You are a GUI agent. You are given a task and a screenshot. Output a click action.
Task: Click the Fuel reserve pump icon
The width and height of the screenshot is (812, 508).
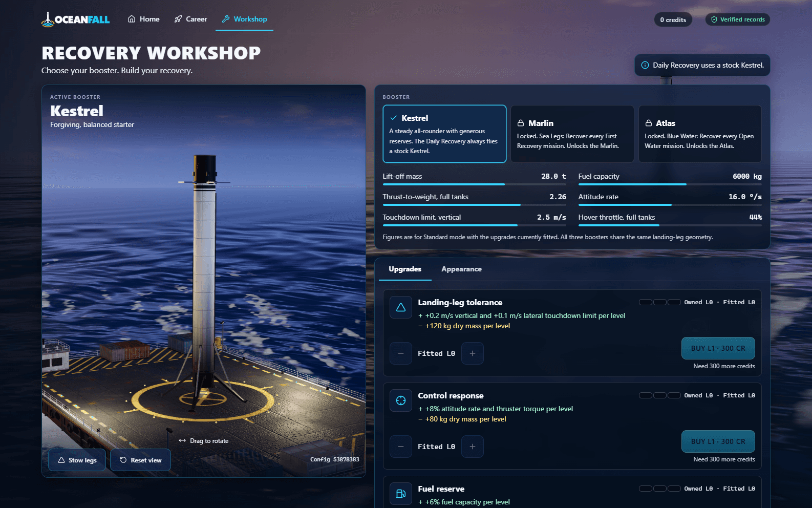pos(401,494)
